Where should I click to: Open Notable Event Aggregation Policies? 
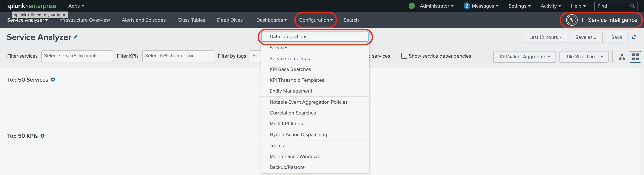click(315, 102)
